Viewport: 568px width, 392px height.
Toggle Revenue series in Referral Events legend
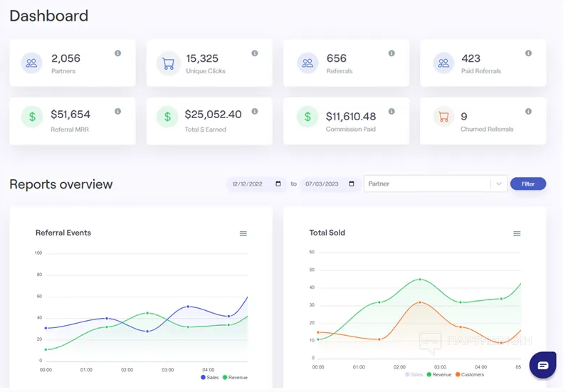tap(235, 378)
